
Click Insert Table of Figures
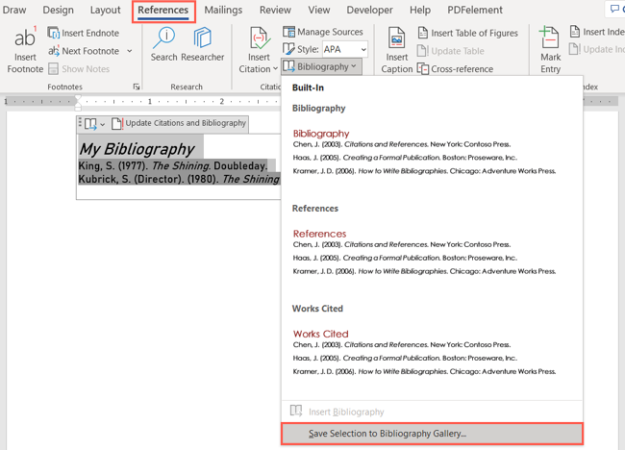(x=468, y=33)
